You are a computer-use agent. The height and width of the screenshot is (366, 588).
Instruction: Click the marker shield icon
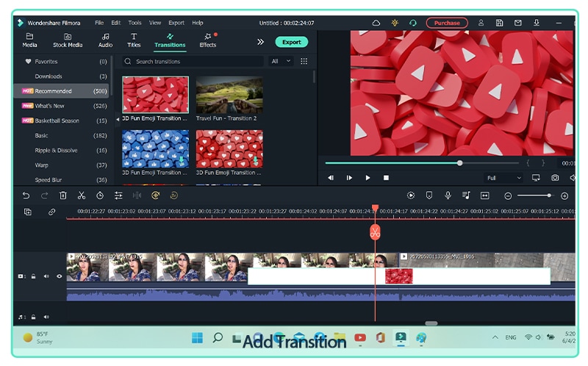429,195
